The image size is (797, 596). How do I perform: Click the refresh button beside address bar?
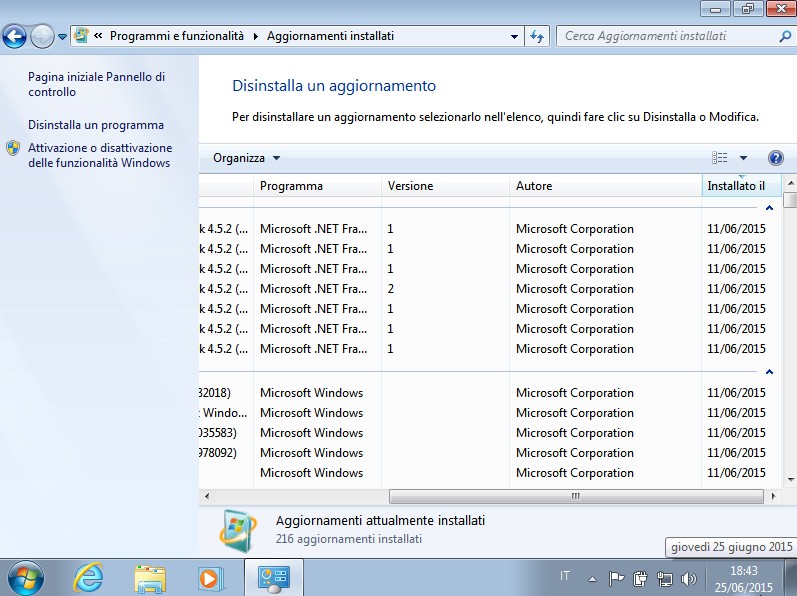coord(537,37)
